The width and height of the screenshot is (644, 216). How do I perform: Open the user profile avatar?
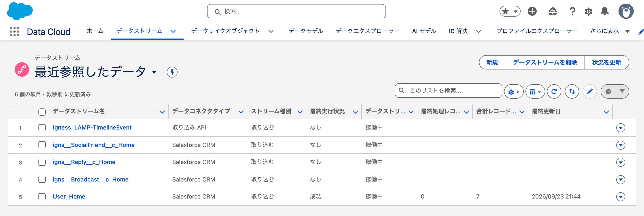[626, 11]
